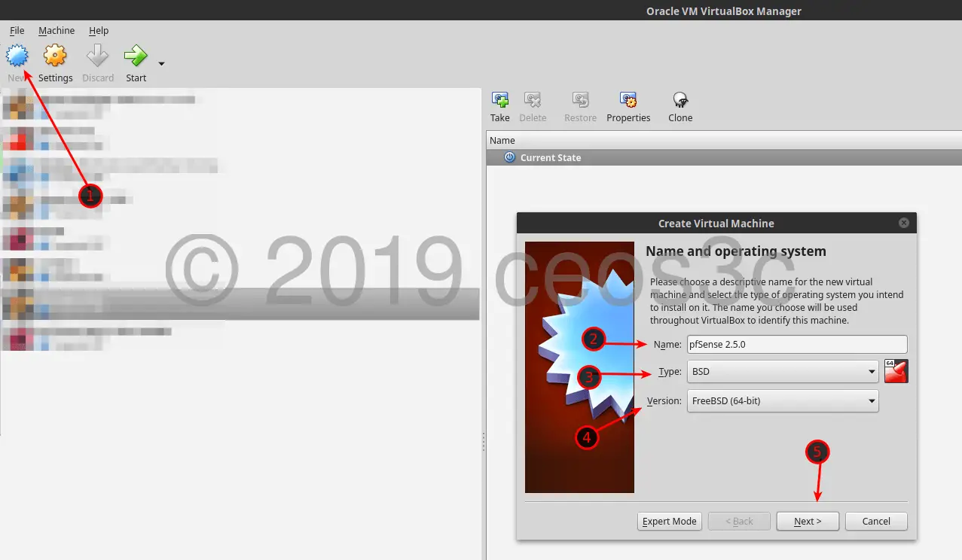
Task: Click the New virtual machine icon
Action: (17, 56)
